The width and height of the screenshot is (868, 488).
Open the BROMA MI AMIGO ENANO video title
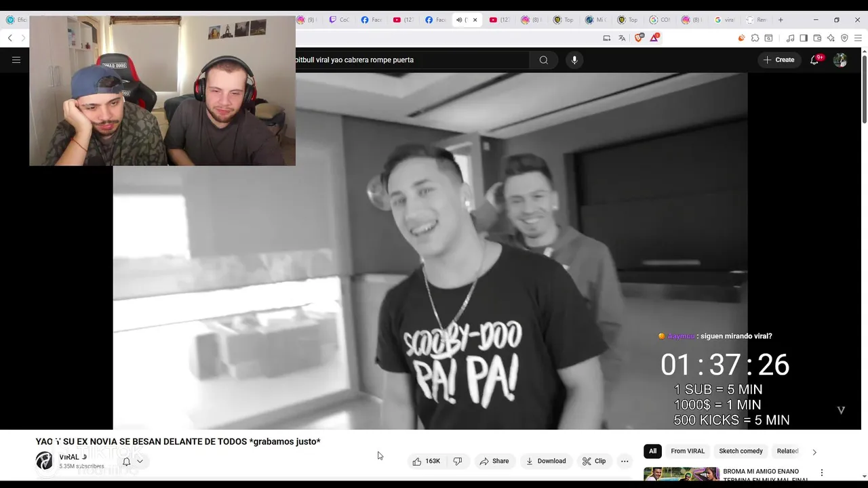pos(766,475)
